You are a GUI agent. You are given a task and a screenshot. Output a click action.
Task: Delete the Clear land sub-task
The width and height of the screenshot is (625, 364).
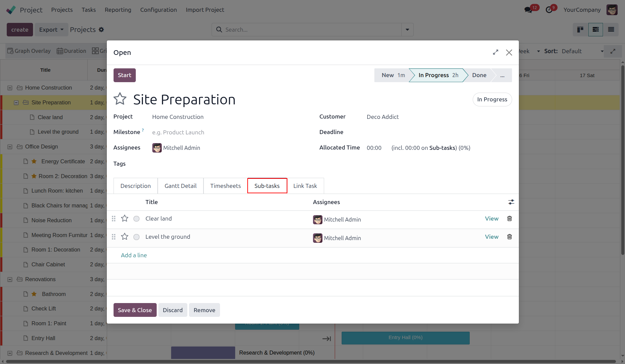click(509, 219)
